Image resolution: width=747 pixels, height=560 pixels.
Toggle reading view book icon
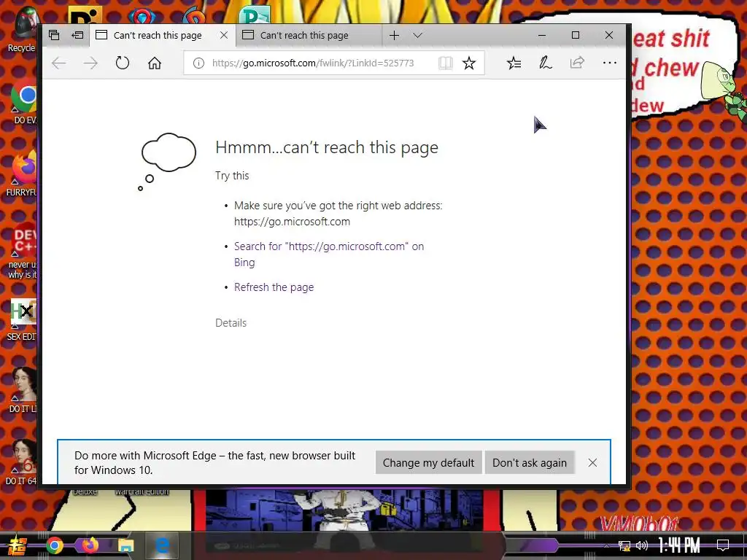pyautogui.click(x=446, y=63)
